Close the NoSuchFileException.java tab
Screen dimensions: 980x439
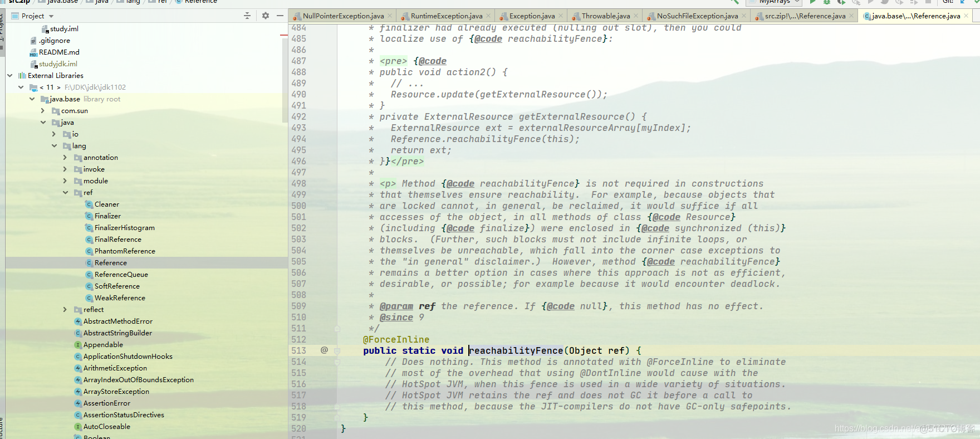coord(744,16)
